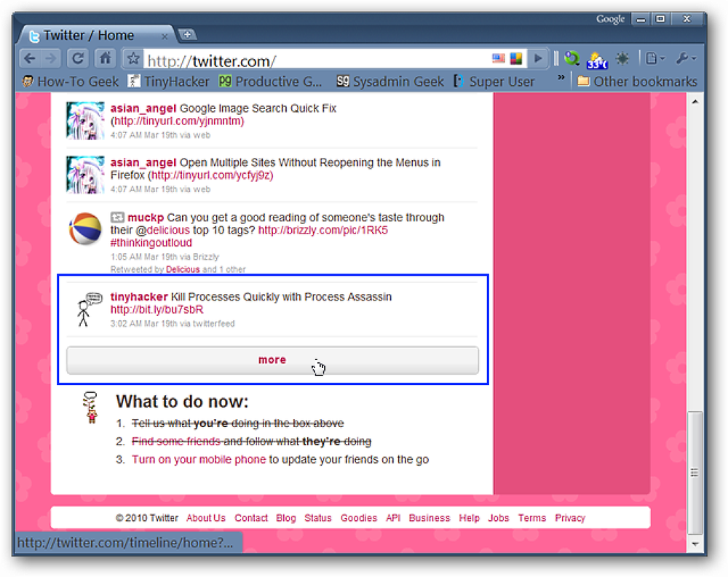Open the Other bookmarks folder
The width and height of the screenshot is (728, 577).
coord(637,81)
